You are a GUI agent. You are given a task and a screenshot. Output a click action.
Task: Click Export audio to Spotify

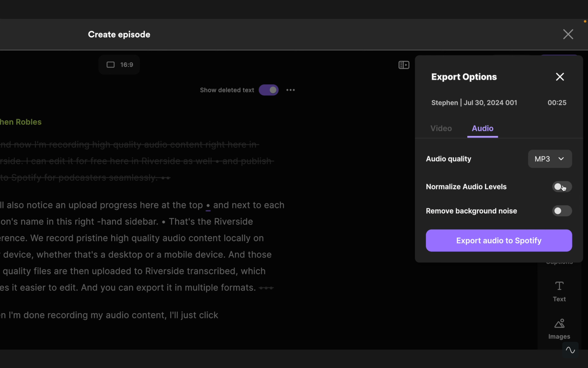(498, 240)
